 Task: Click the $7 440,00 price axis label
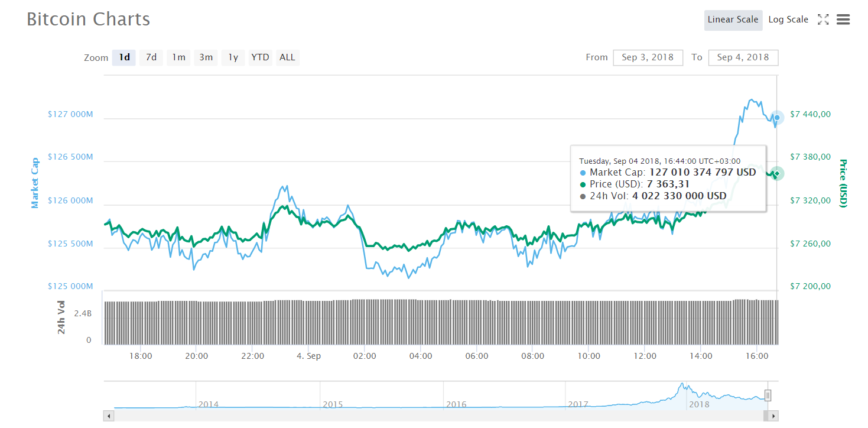pyautogui.click(x=811, y=114)
